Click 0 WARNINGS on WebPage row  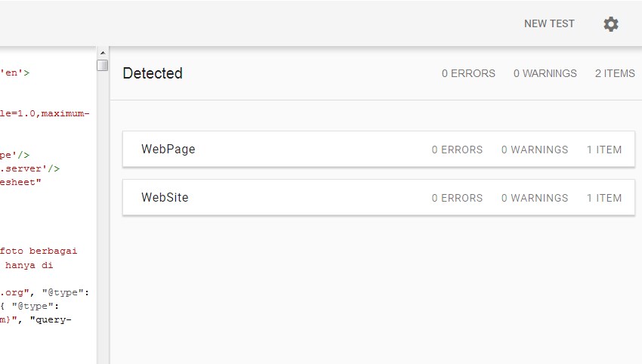(x=535, y=150)
